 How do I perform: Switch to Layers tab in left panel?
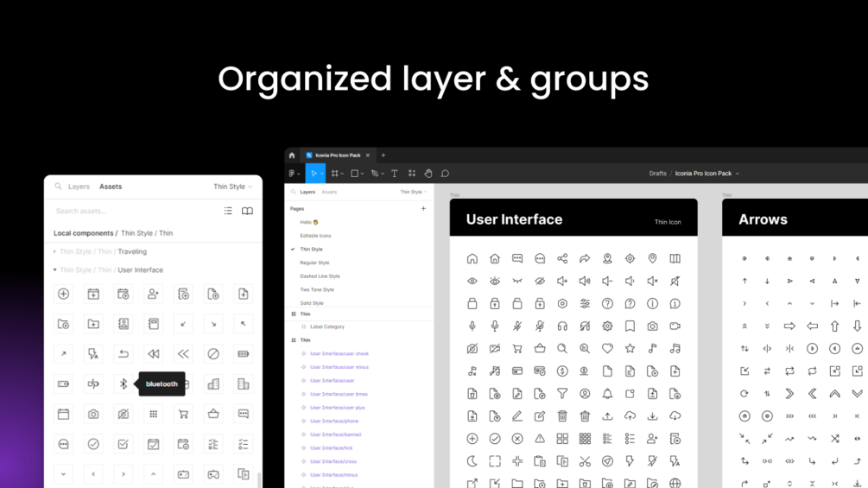coord(79,187)
